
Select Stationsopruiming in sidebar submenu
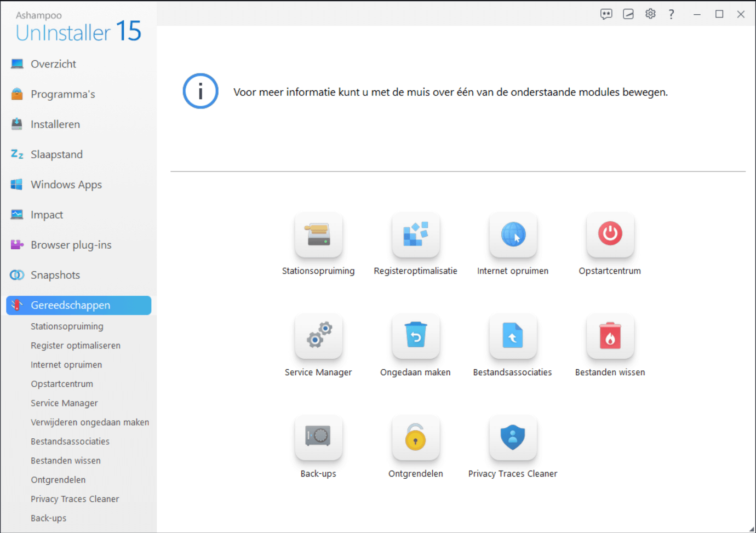67,326
